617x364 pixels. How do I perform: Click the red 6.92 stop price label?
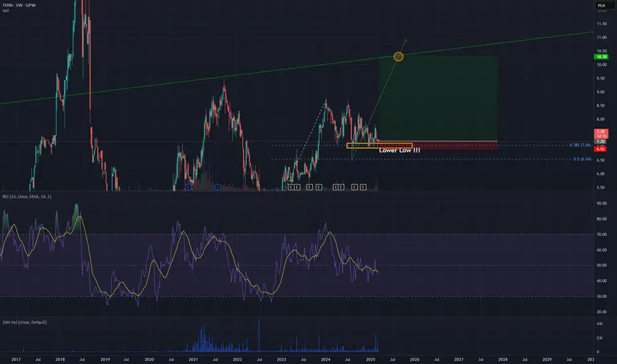click(x=600, y=149)
